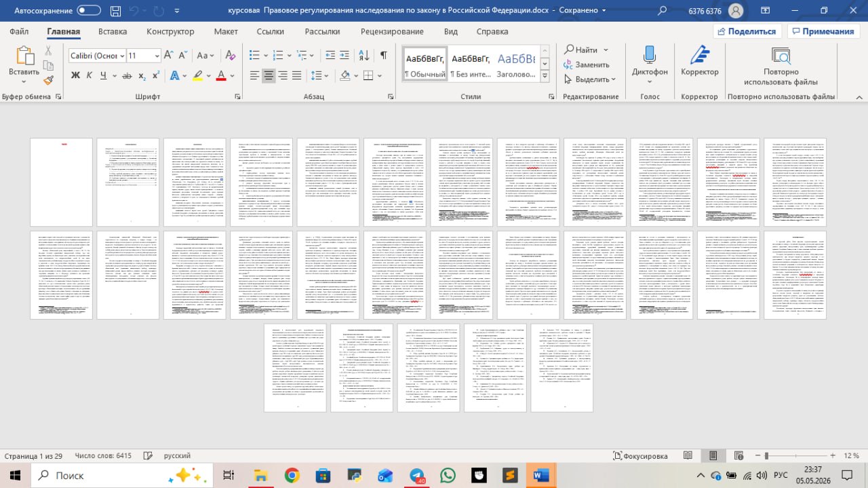Apply the red font color swatch
The width and height of the screenshot is (868, 488).
[x=220, y=76]
